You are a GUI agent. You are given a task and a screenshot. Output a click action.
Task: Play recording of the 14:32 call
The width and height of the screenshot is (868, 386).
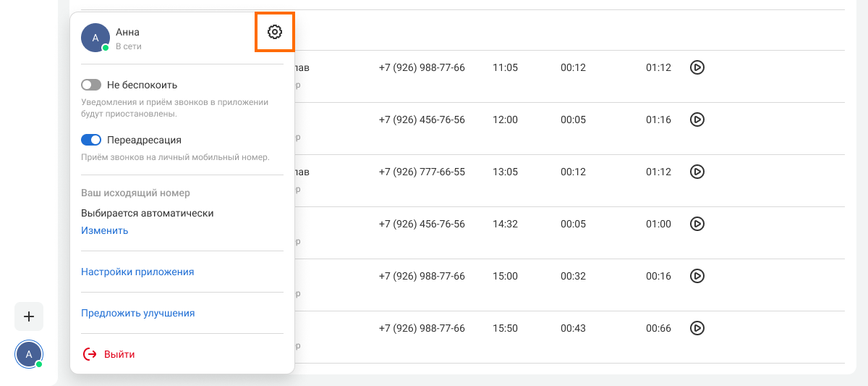(x=697, y=224)
